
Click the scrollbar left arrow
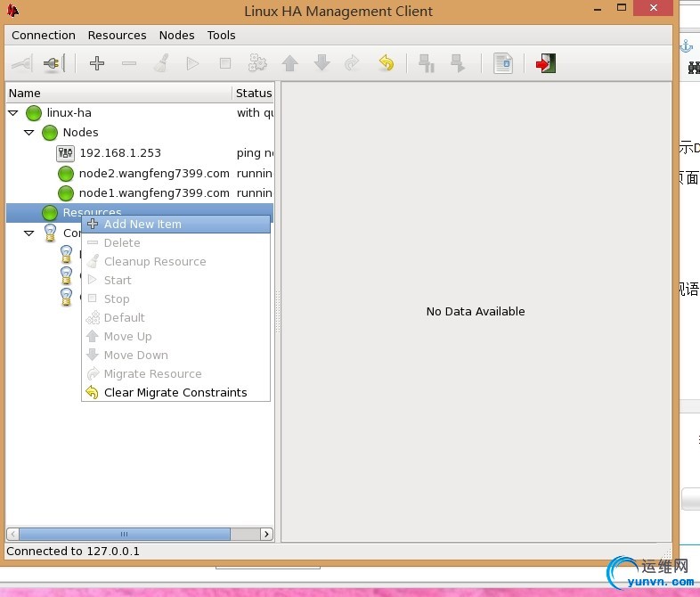(13, 534)
